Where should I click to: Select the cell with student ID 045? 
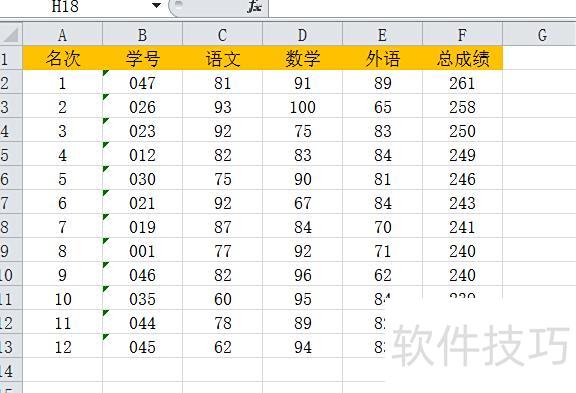pos(143,347)
